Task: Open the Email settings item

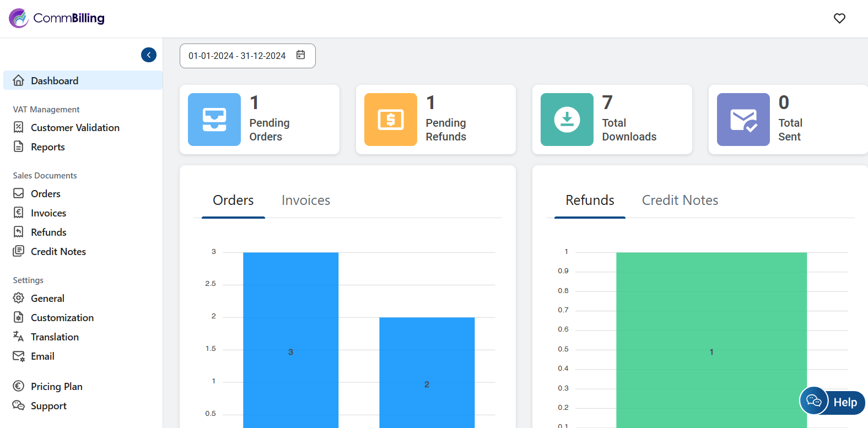Action: (x=42, y=356)
